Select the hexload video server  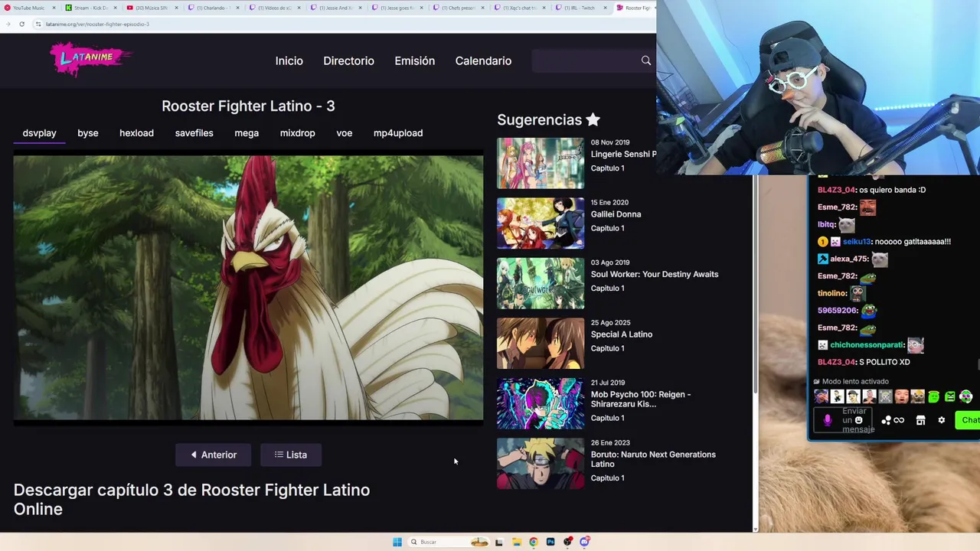pyautogui.click(x=136, y=133)
